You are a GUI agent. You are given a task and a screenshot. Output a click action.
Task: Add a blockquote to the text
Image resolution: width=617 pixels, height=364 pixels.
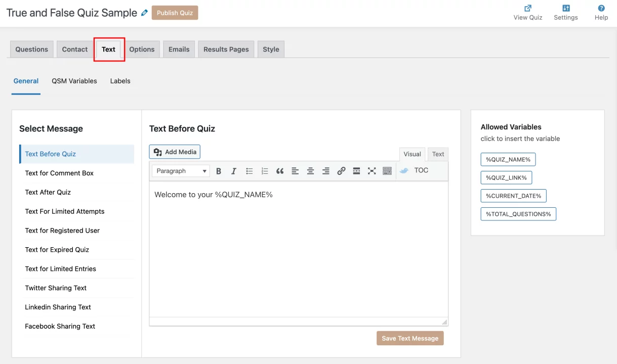280,171
